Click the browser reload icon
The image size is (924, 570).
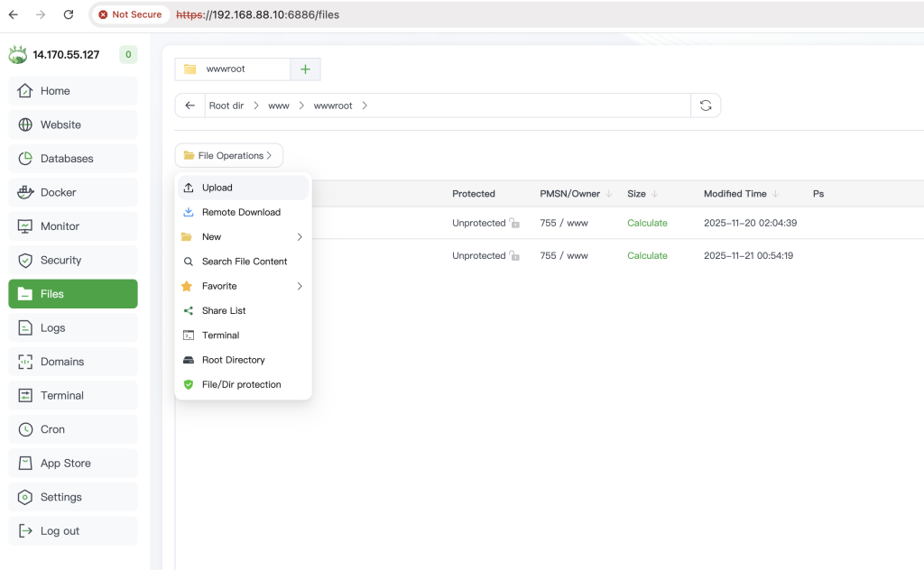(x=69, y=14)
